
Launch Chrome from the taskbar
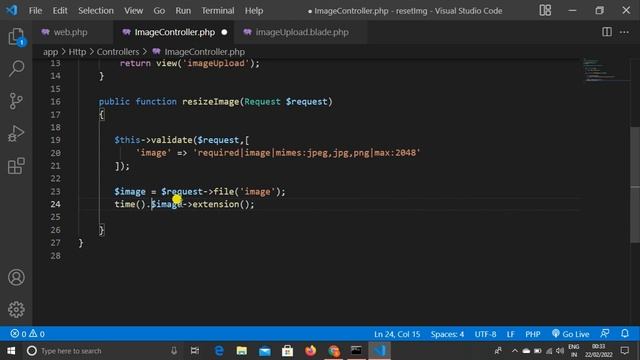click(333, 351)
